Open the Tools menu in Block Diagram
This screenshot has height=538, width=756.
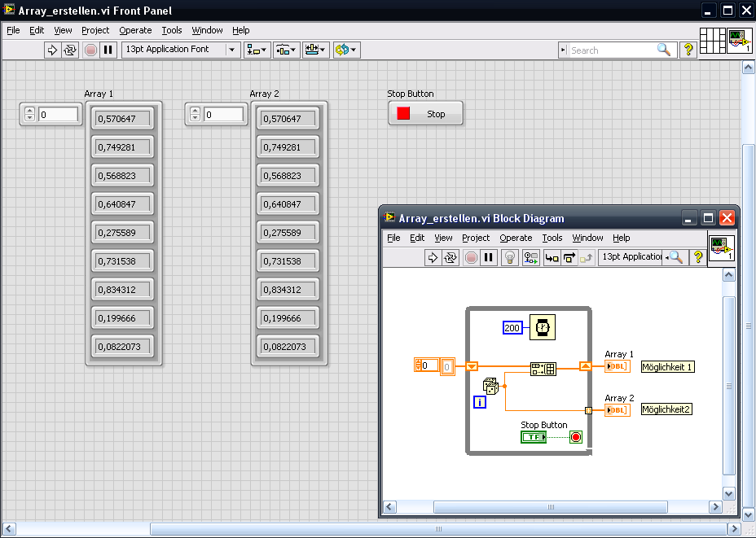(x=552, y=238)
